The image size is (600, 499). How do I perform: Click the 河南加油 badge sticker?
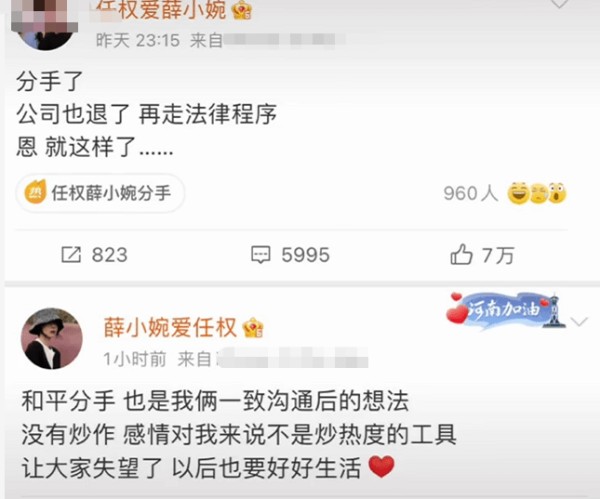tap(506, 312)
